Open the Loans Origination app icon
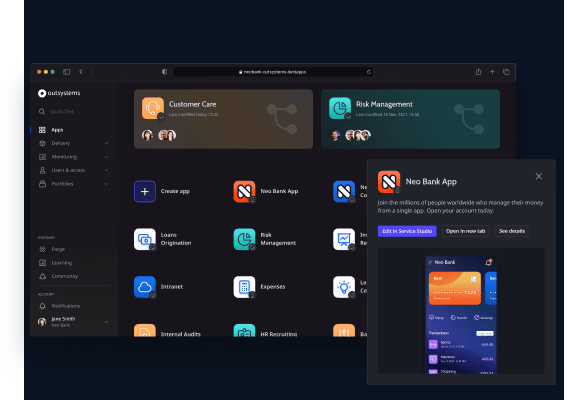The image size is (567, 400). click(x=145, y=239)
